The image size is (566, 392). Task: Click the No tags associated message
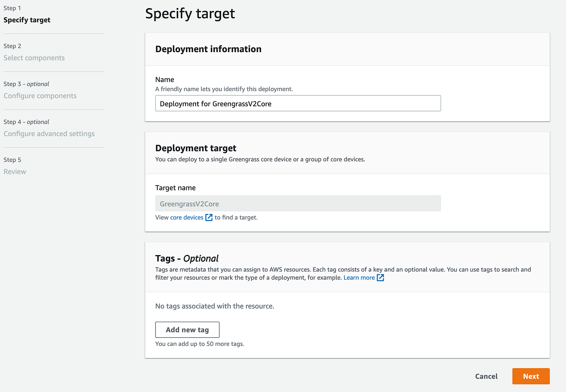click(x=214, y=306)
